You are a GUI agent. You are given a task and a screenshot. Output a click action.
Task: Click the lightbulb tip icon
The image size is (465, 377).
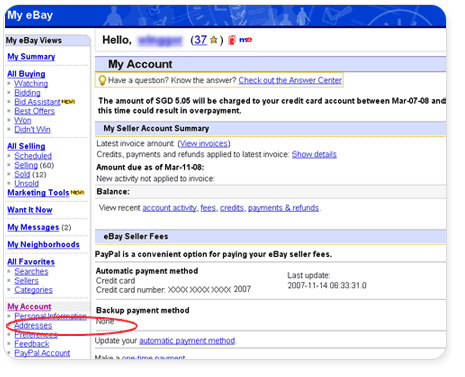click(x=102, y=80)
